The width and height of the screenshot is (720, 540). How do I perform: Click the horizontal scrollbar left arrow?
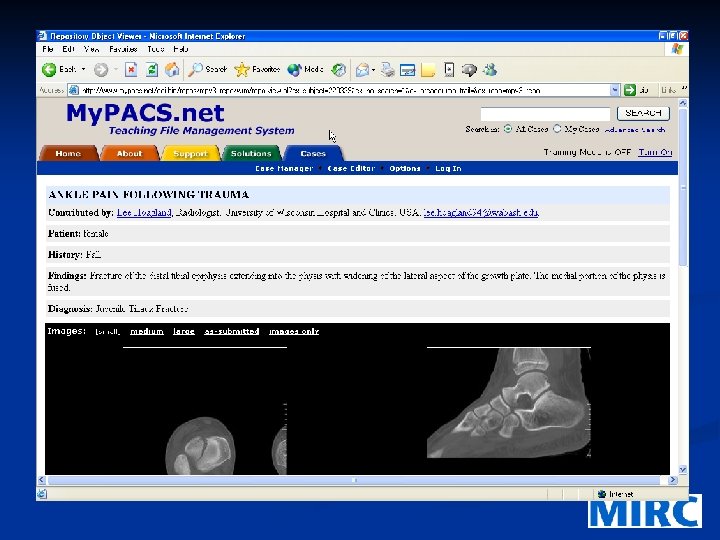pyautogui.click(x=41, y=480)
